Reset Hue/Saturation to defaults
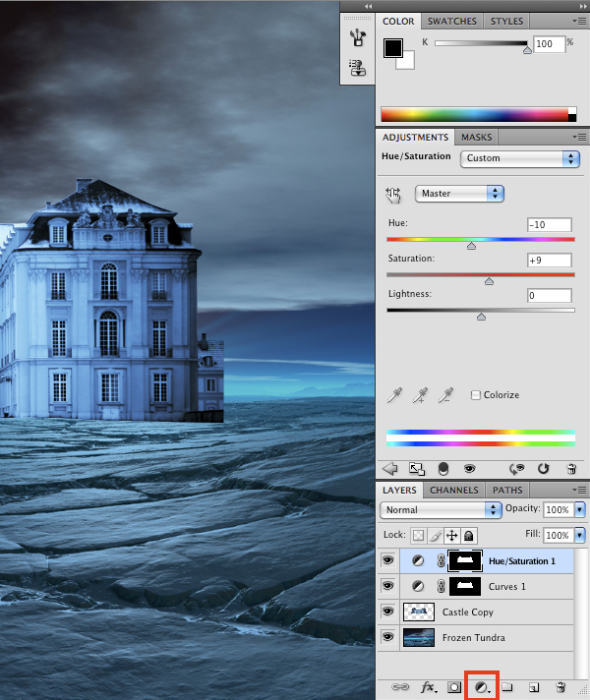This screenshot has width=590, height=700. point(543,468)
